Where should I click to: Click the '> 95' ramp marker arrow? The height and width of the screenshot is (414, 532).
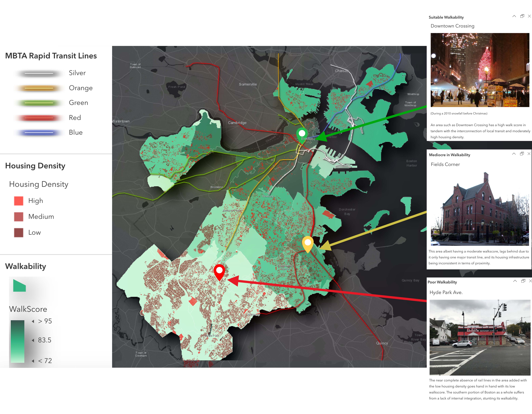[33, 321]
